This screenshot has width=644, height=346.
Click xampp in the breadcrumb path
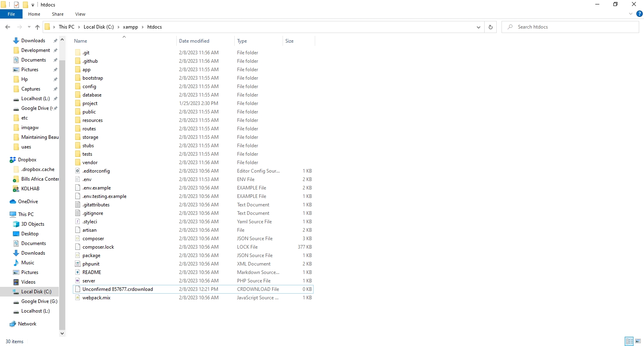click(x=130, y=27)
